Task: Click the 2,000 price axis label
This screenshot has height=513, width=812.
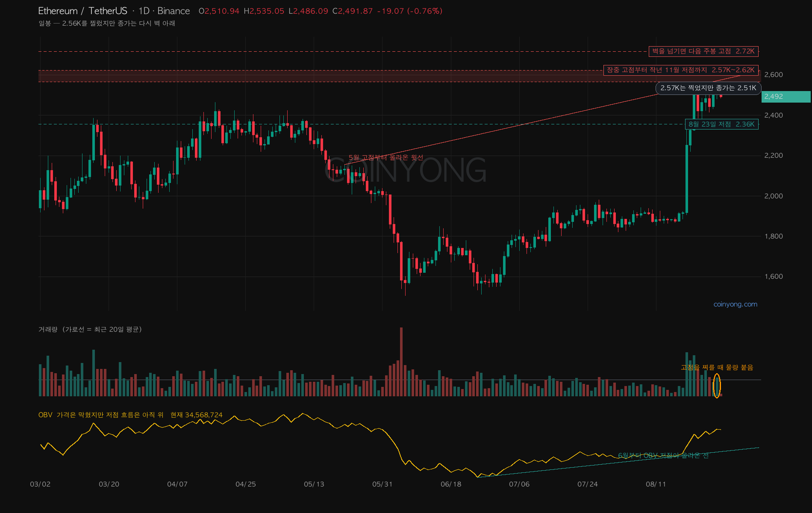Action: [774, 196]
